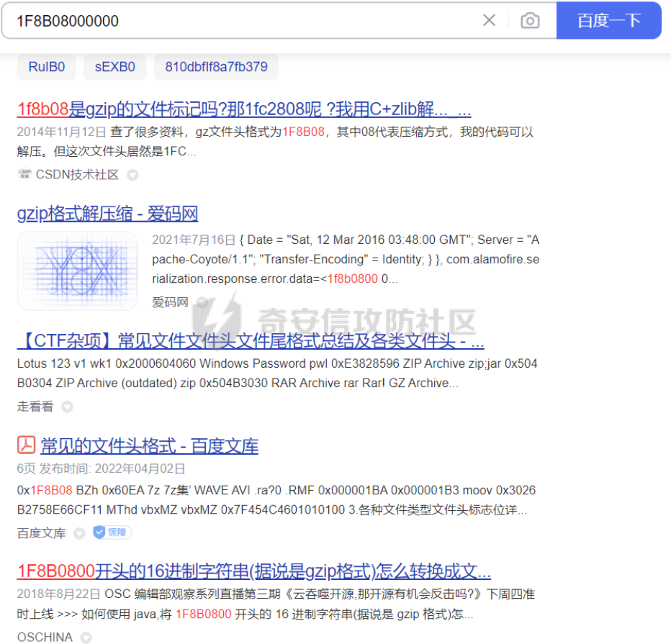The width and height of the screenshot is (671, 644).
Task: Click the snippet text starting 'Lotus 123 v1 wk1'
Action: [x=277, y=373]
